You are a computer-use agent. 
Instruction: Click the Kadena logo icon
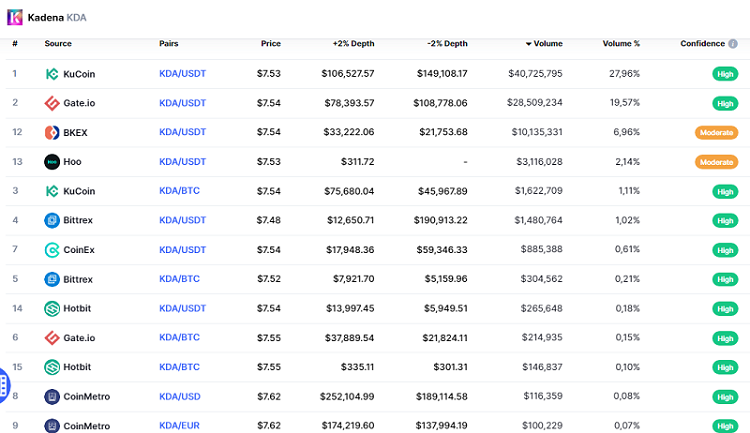(15, 16)
